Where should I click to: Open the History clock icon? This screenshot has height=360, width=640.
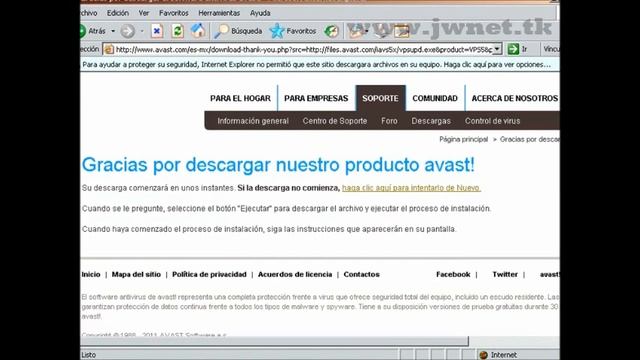click(331, 31)
